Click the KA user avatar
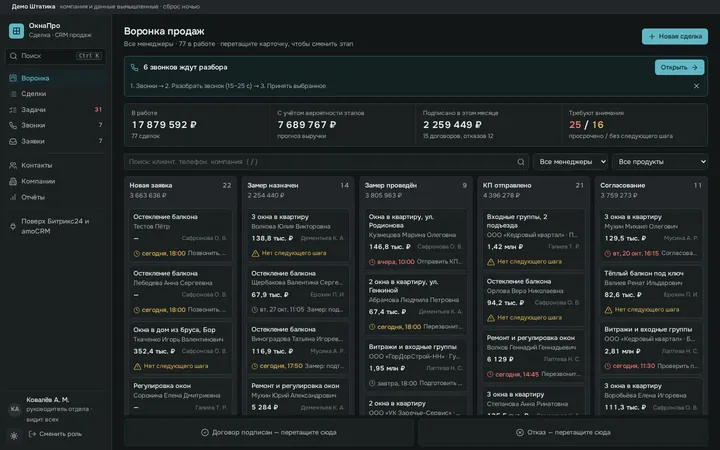The width and height of the screenshot is (720, 450). tap(15, 409)
